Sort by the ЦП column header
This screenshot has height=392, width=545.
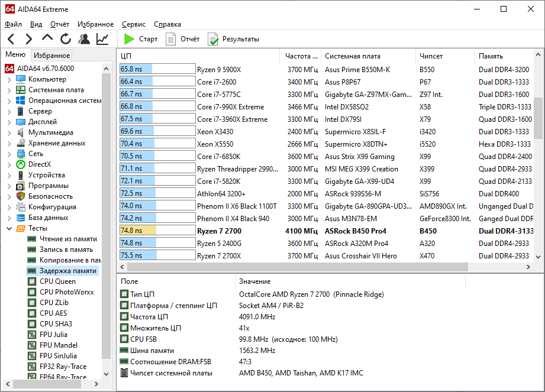pos(198,56)
